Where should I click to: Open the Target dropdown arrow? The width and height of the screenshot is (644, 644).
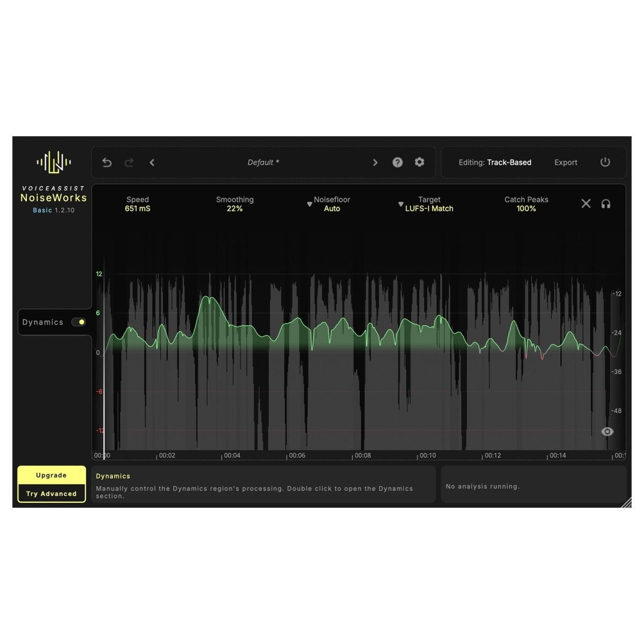401,204
